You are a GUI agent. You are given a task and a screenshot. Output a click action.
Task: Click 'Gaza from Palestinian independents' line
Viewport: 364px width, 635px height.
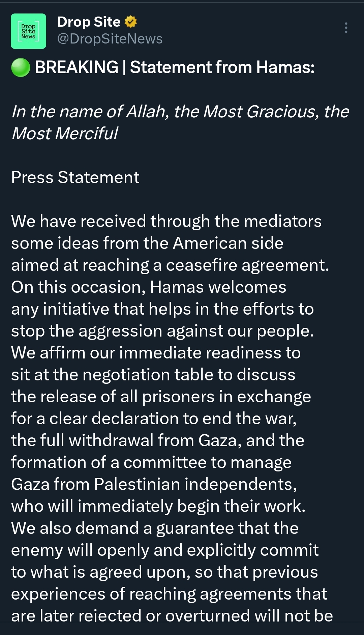pyautogui.click(x=154, y=484)
